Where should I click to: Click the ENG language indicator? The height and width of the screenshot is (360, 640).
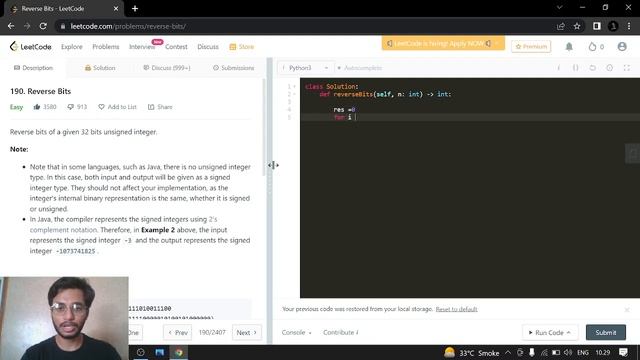tap(583, 353)
